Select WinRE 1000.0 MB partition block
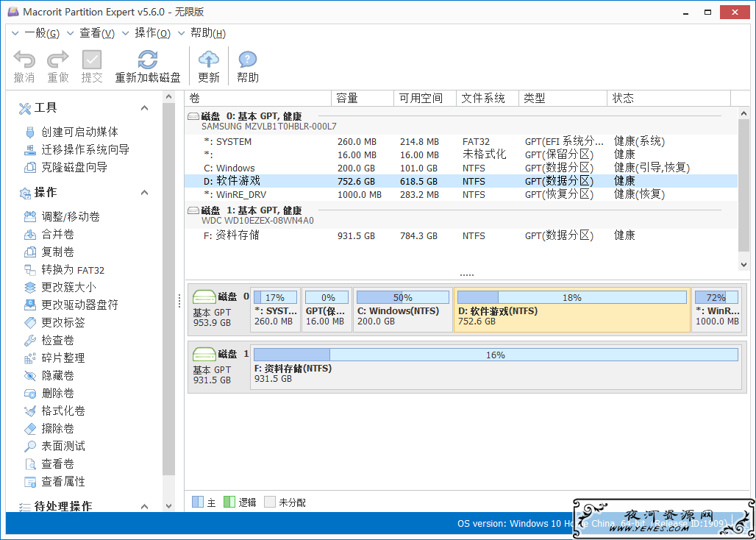The height and width of the screenshot is (540, 756). (716, 310)
